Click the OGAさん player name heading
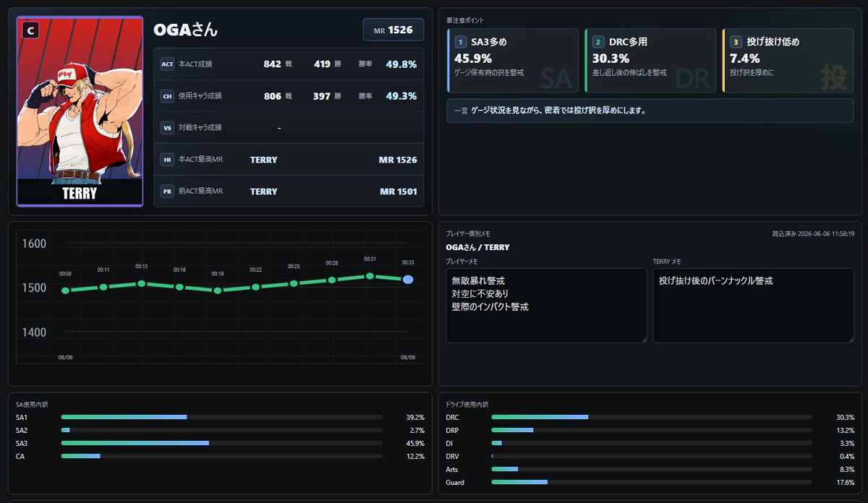 pos(185,30)
